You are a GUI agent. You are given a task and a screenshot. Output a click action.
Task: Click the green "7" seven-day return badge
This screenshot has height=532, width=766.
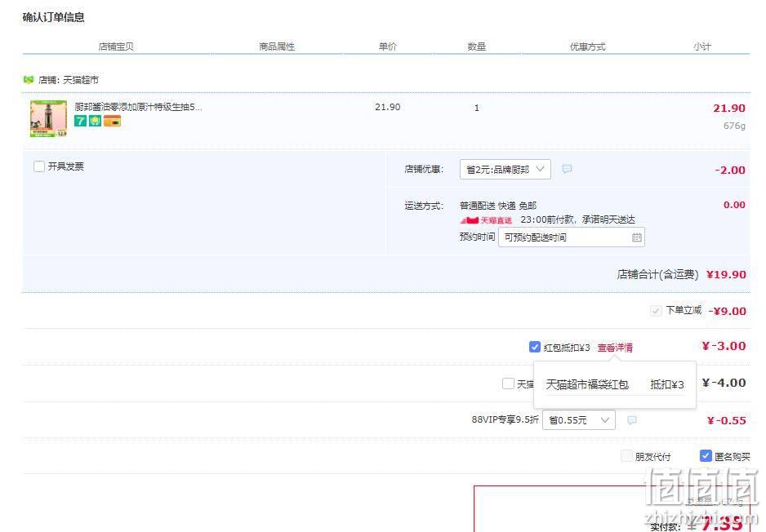(x=80, y=121)
